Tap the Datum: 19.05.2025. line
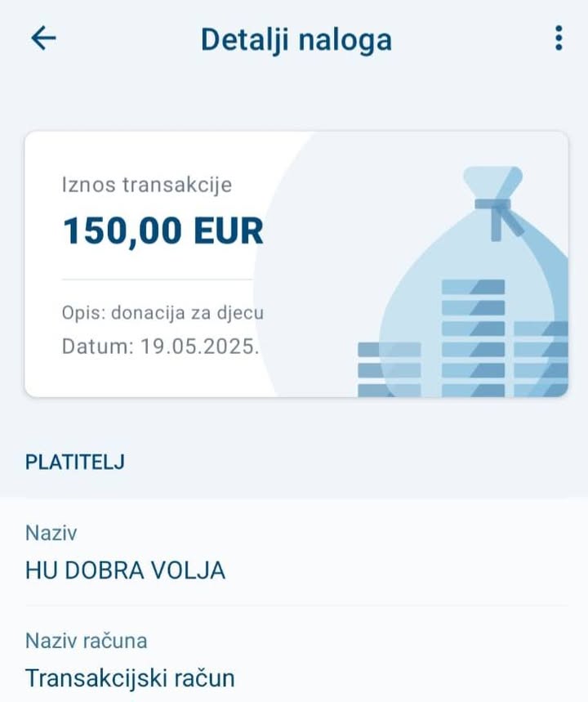Image resolution: width=588 pixels, height=702 pixels. coord(160,346)
